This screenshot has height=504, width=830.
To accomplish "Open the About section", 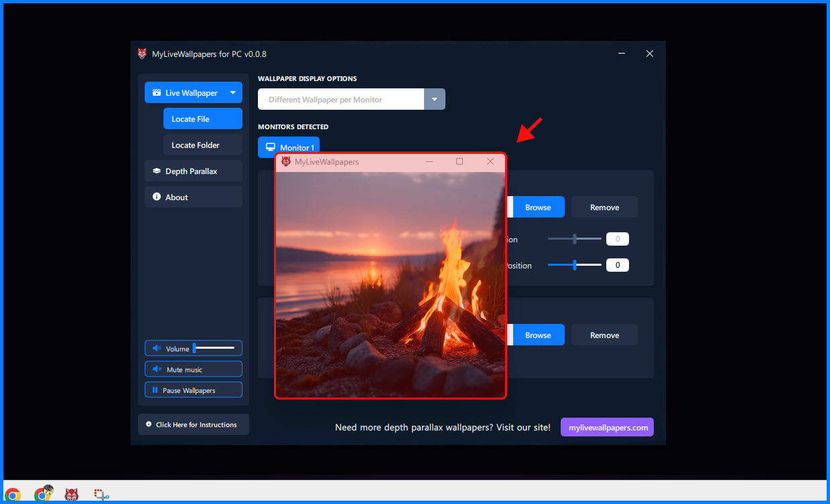I will click(193, 197).
